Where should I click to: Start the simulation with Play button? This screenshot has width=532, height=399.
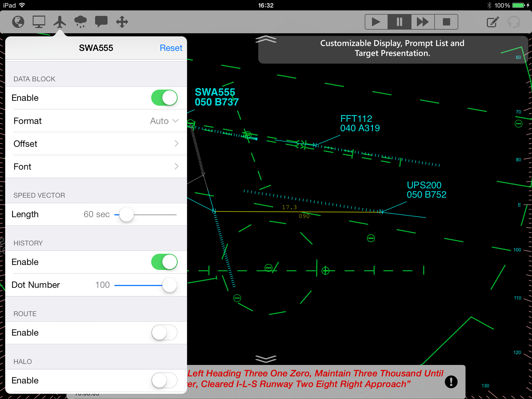(x=376, y=22)
